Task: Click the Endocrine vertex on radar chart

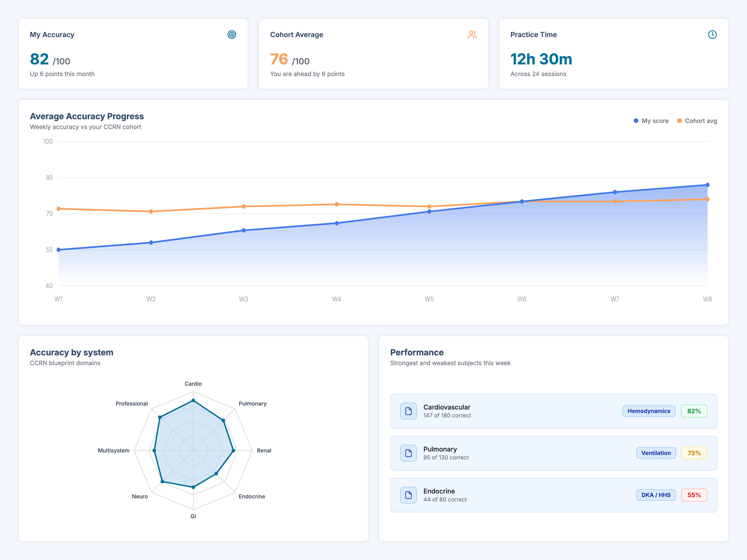Action: pos(216,474)
